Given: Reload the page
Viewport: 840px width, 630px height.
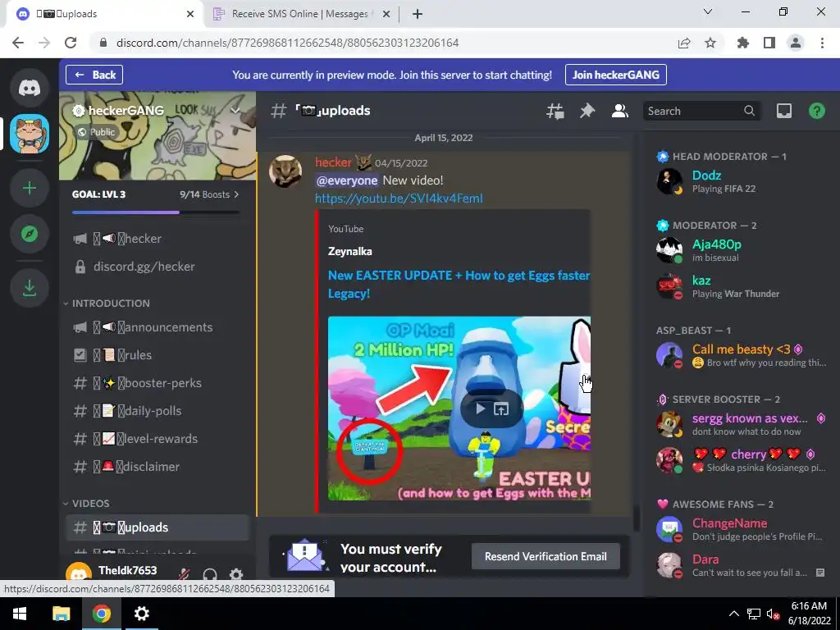Looking at the screenshot, I should 71,43.
